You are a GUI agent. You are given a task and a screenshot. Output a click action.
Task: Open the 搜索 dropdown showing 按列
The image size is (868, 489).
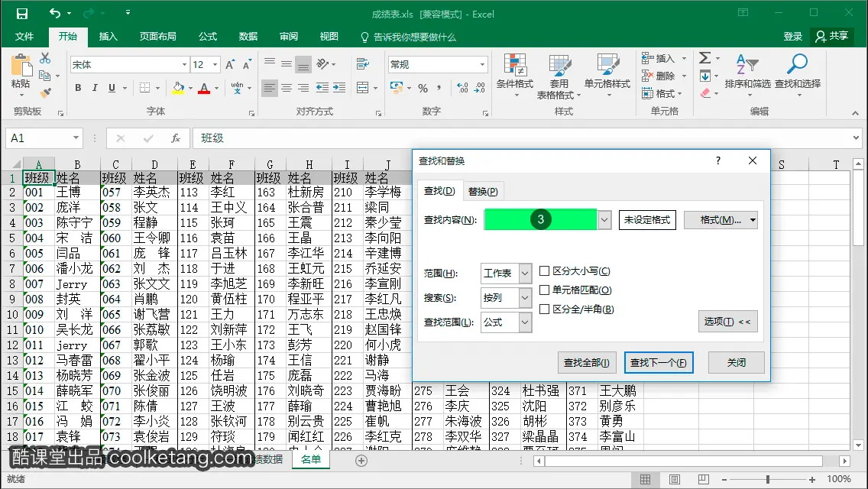coord(524,298)
